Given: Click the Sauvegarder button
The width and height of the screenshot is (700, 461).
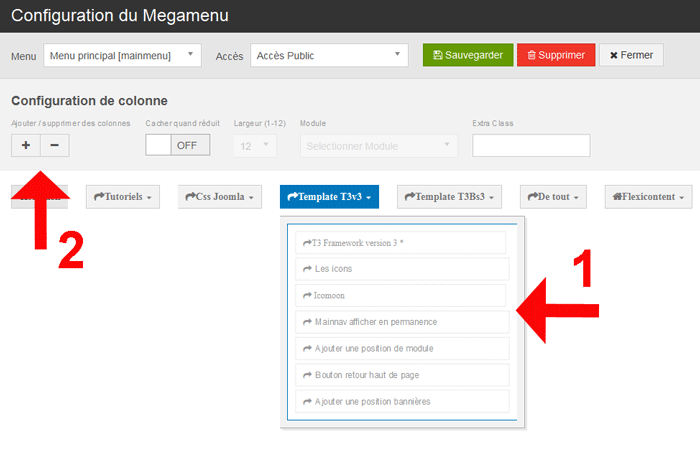Looking at the screenshot, I should pos(468,55).
